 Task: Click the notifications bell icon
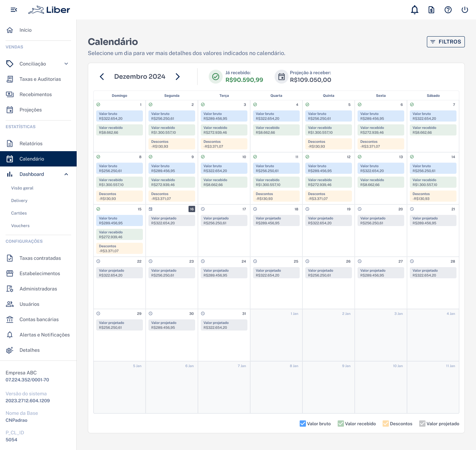click(x=415, y=10)
